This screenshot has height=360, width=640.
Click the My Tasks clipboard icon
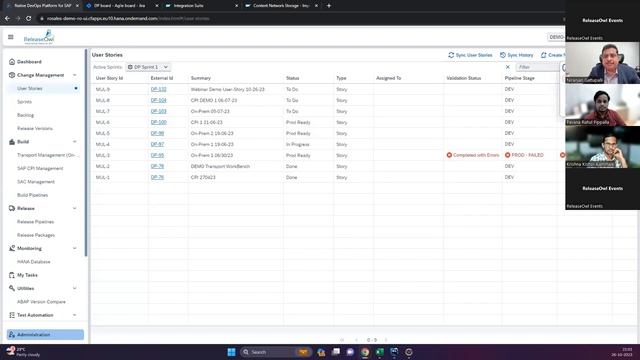pyautogui.click(x=12, y=275)
